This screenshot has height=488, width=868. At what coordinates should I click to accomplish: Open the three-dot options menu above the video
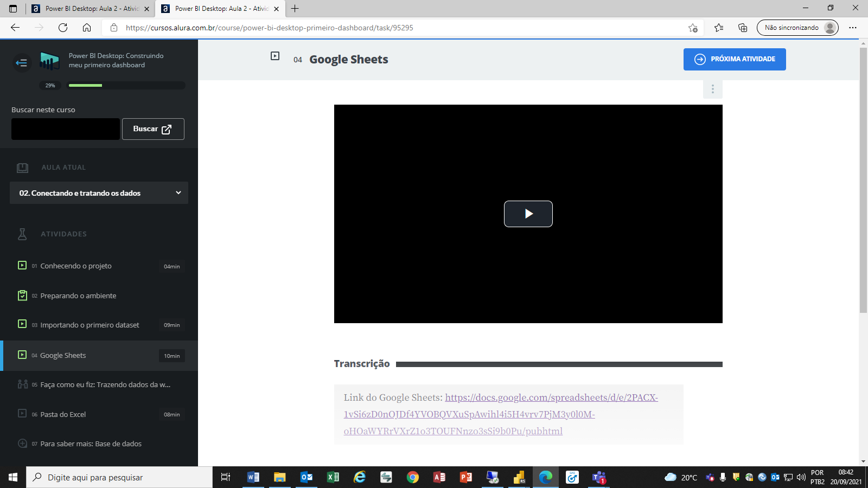pos(713,89)
